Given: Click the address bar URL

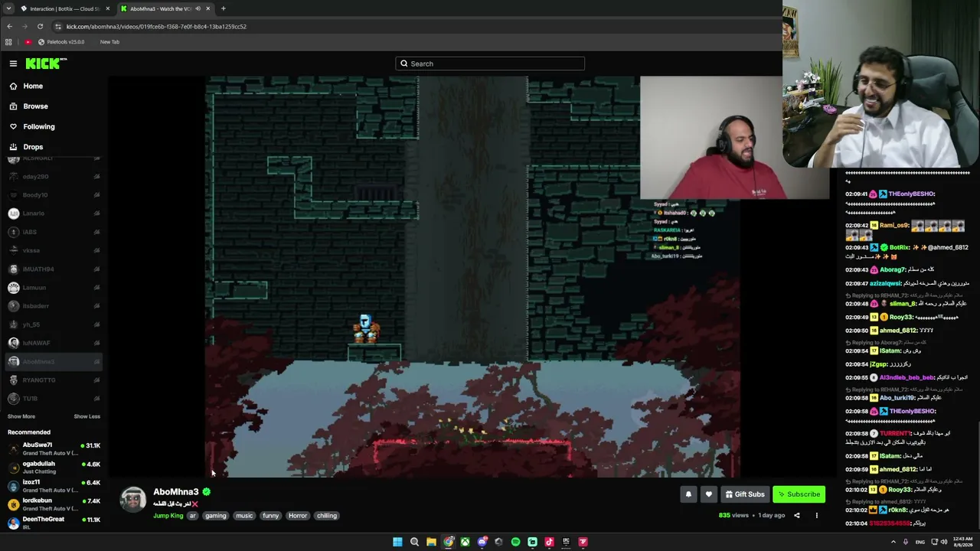Looking at the screenshot, I should pyautogui.click(x=156, y=26).
